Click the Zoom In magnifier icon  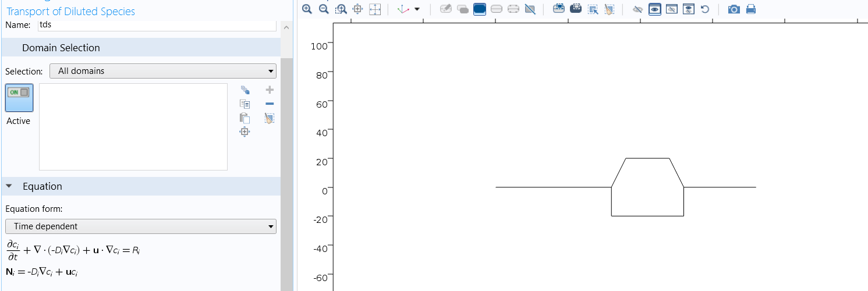coord(307,9)
